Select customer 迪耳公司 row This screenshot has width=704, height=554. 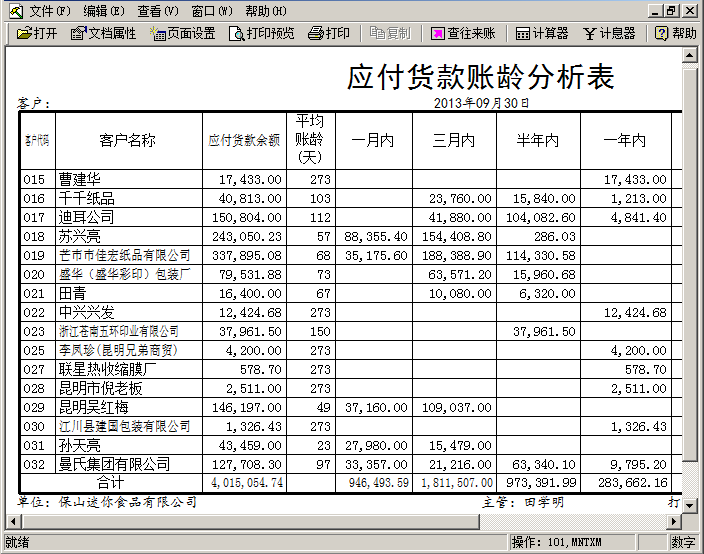pos(86,217)
